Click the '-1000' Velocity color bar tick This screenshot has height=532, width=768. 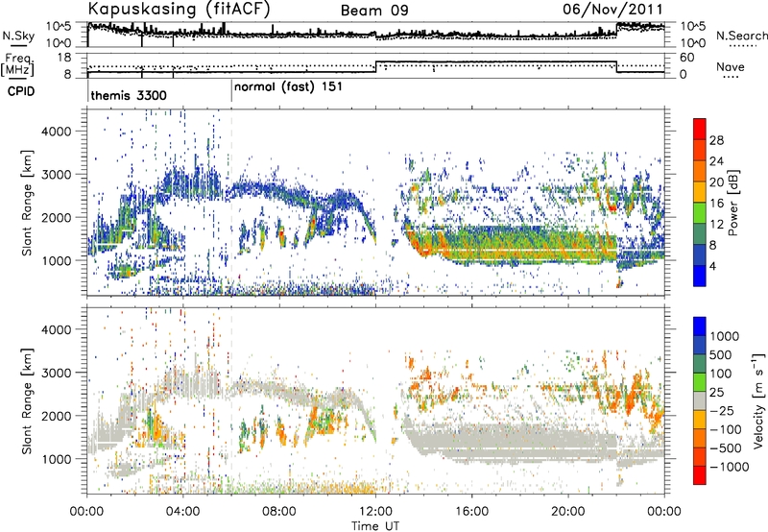tap(729, 467)
